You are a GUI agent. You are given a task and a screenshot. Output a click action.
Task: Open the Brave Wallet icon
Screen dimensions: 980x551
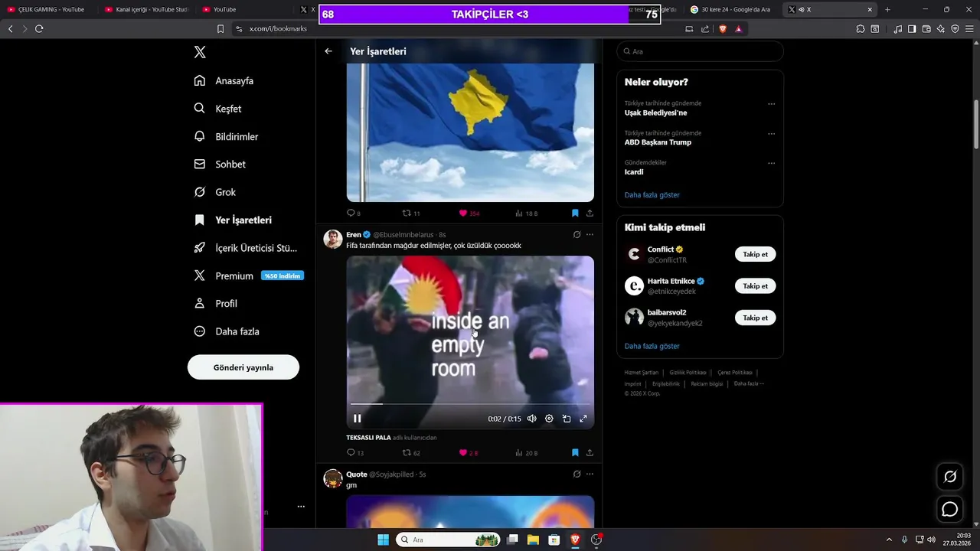(x=926, y=29)
